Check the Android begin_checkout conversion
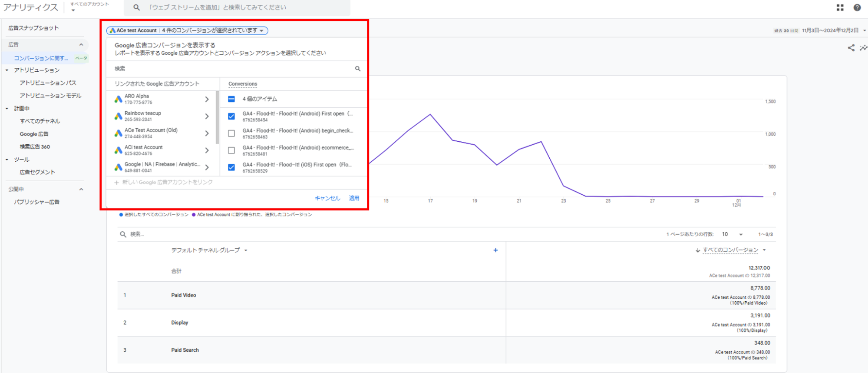 click(x=231, y=133)
